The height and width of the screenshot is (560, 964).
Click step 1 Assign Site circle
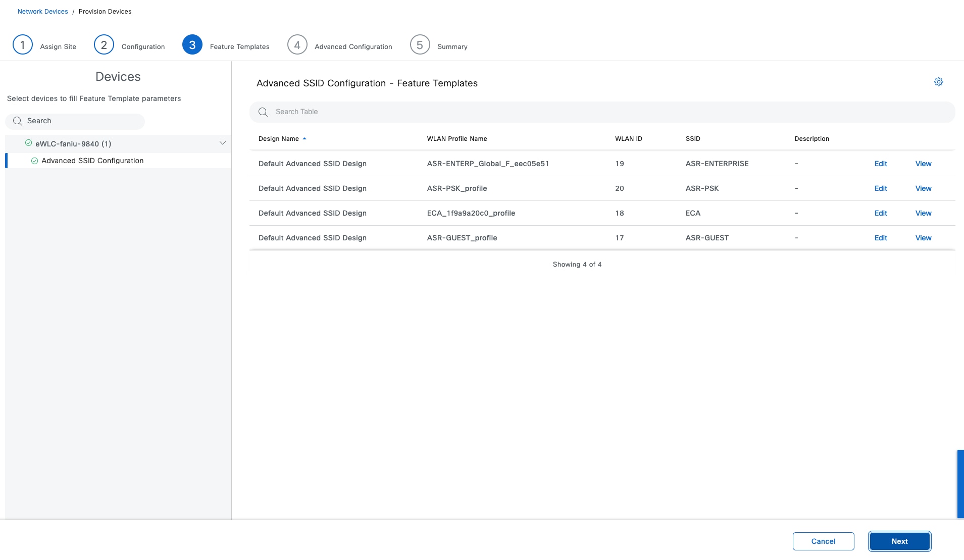(23, 45)
